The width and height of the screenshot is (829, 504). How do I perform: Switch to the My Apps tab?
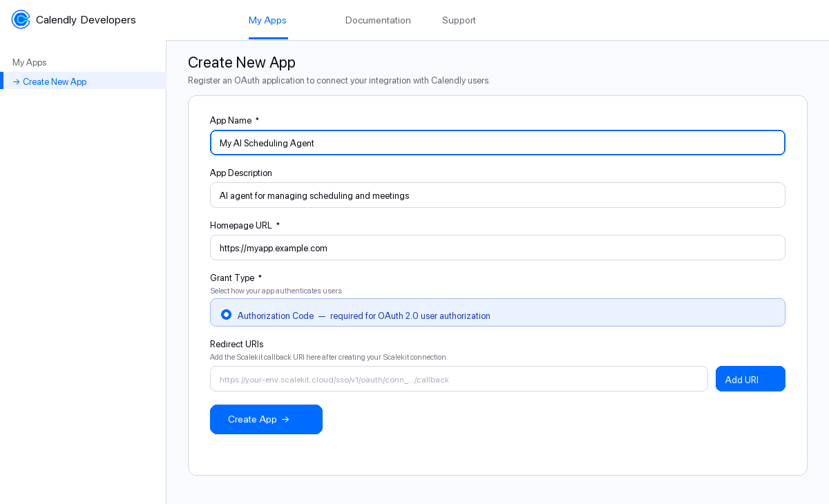point(267,20)
